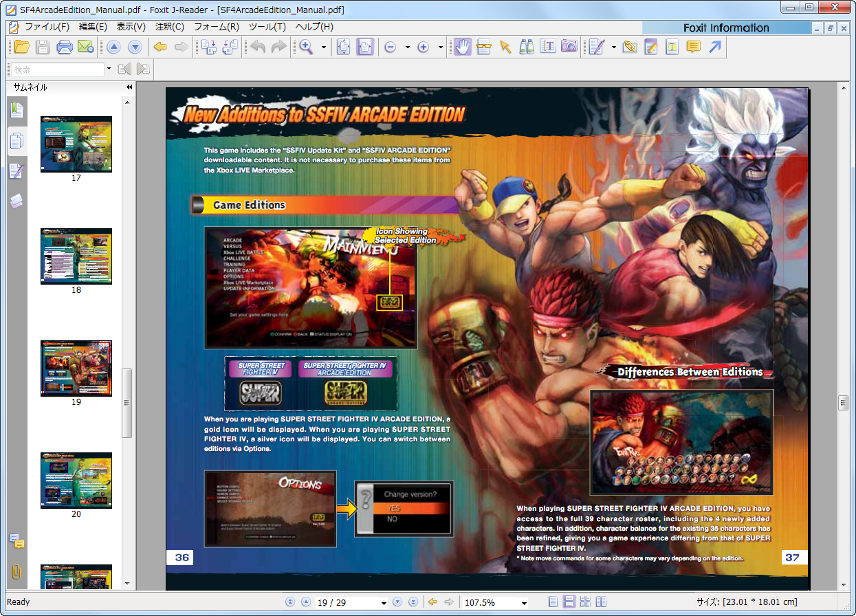Click the Foxit Information banner
Viewport: 856px width, 616px height.
tap(726, 27)
